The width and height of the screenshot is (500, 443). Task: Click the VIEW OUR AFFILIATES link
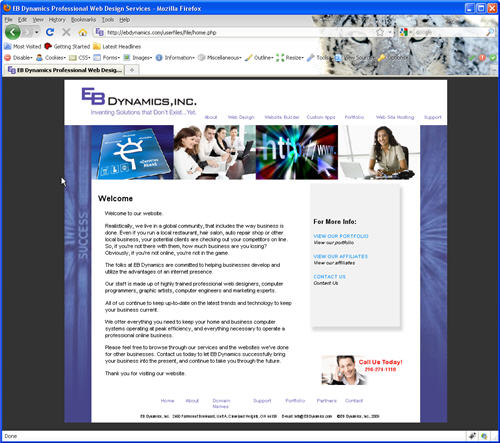point(340,256)
